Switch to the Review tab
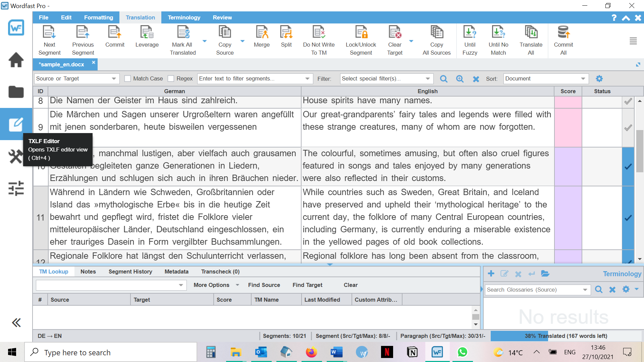 (222, 17)
